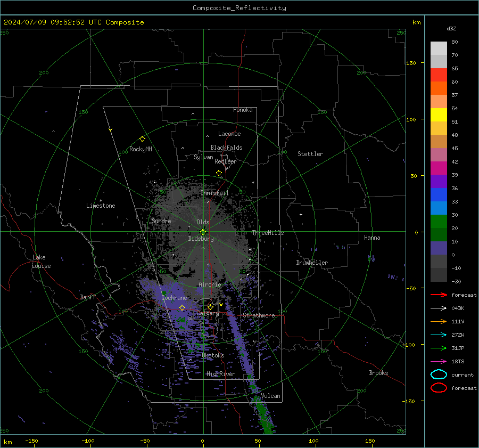Click the Calgary city label

click(x=208, y=313)
